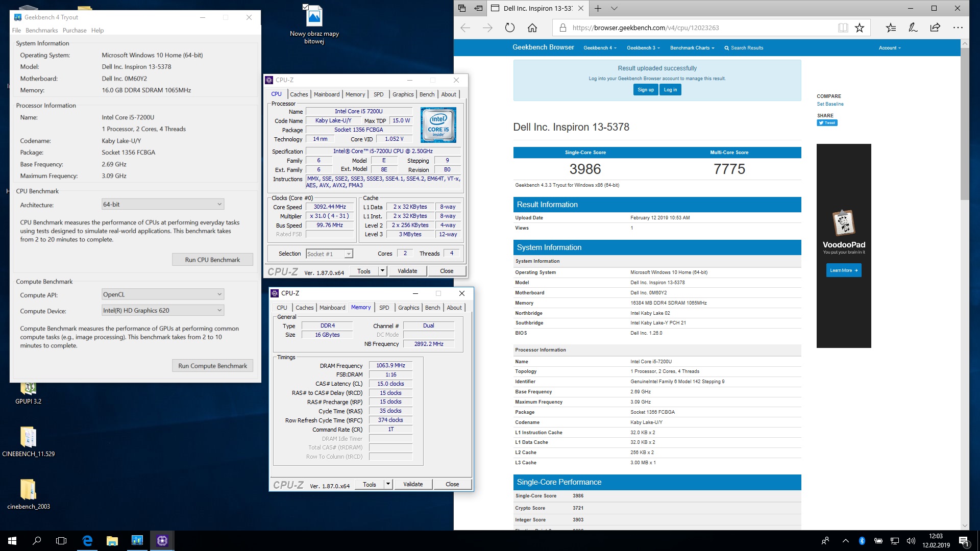
Task: Show hidden system tray icons
Action: [846, 541]
